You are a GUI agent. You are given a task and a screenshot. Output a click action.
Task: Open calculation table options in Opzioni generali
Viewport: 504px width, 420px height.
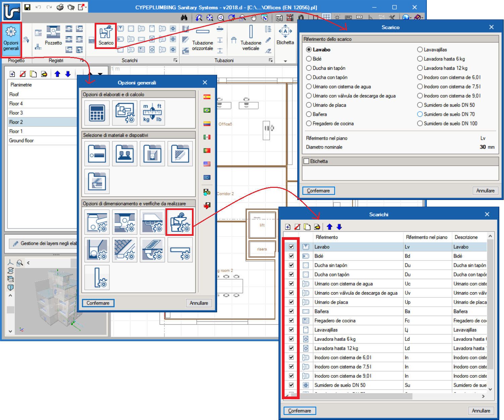click(97, 113)
